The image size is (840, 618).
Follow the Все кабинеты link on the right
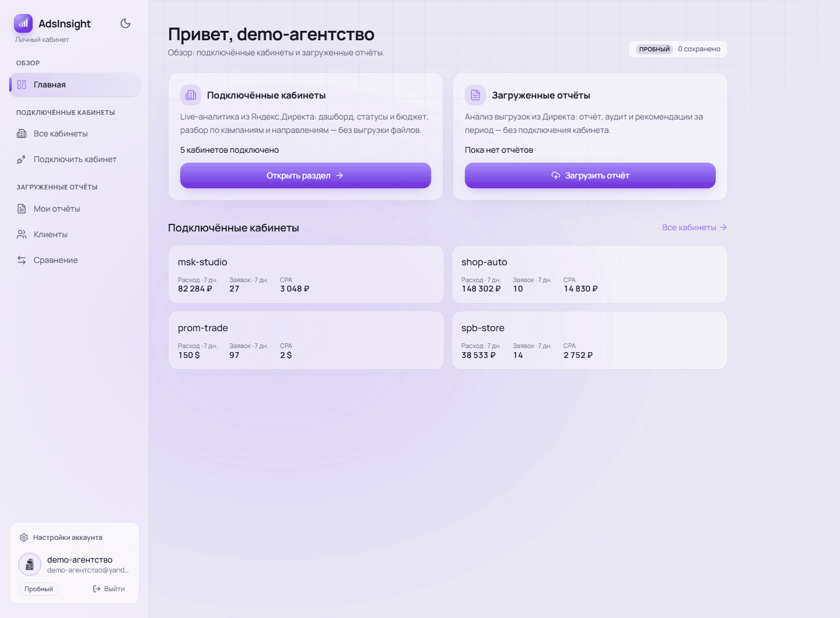tap(694, 227)
